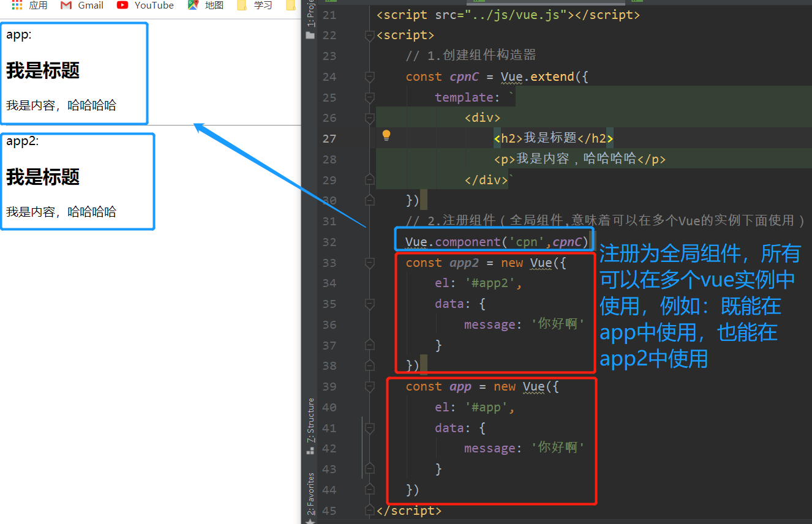Click the fold end marker at line 29
Screen dimensions: 812x524
[369, 180]
